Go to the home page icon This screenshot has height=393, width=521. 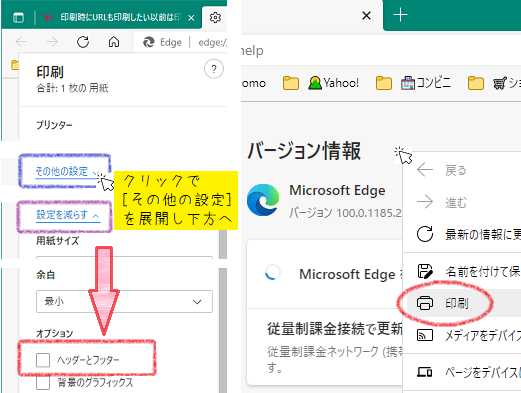coord(114,42)
